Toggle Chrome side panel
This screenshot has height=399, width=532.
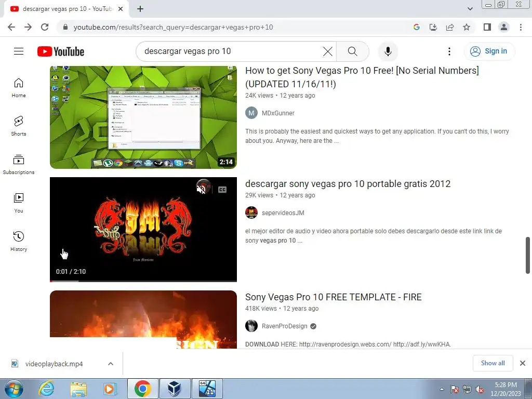[x=487, y=27]
